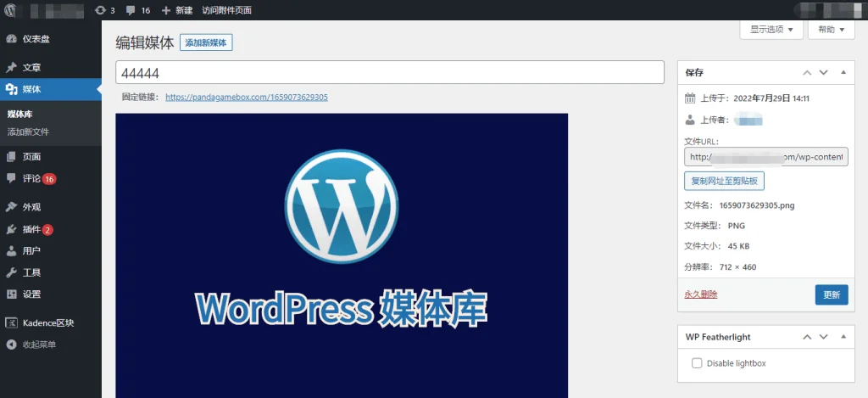
Task: Open the WordPress logo menu
Action: pyautogui.click(x=10, y=10)
